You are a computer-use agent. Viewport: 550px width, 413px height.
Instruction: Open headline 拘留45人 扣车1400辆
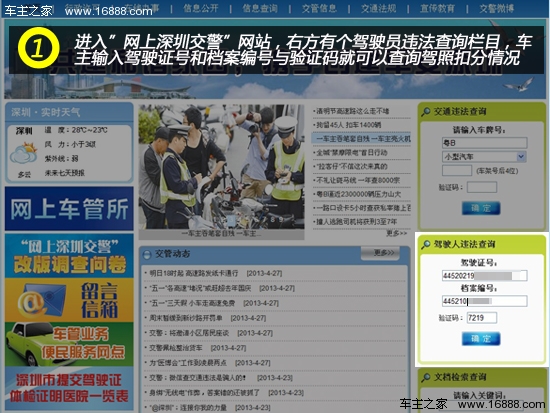point(348,125)
